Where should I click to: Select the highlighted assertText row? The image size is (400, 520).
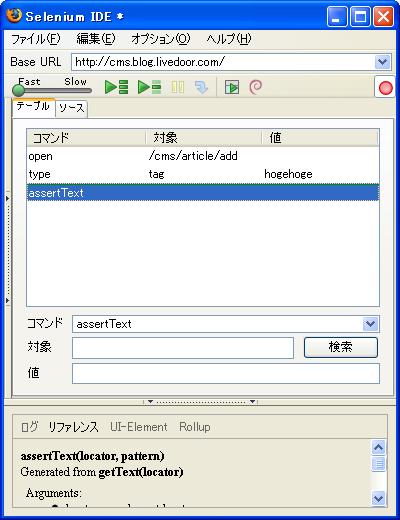pos(203,193)
